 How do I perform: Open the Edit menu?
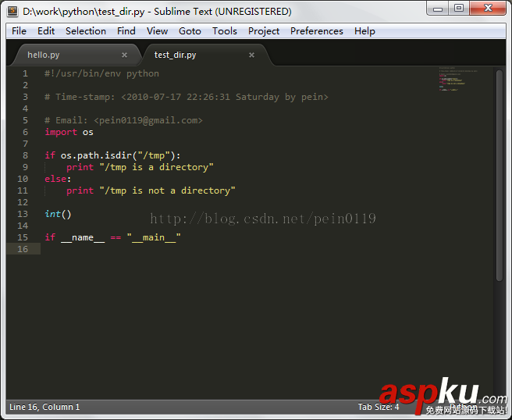46,31
